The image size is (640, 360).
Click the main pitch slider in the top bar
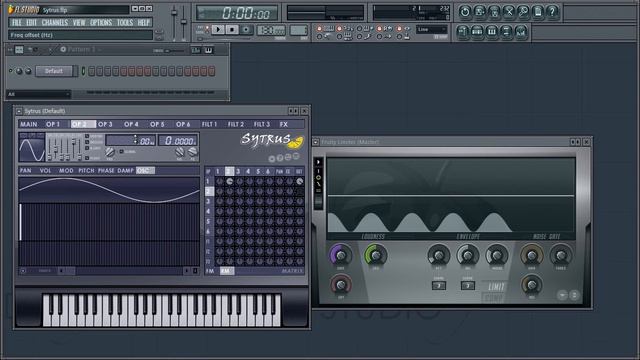[184, 23]
